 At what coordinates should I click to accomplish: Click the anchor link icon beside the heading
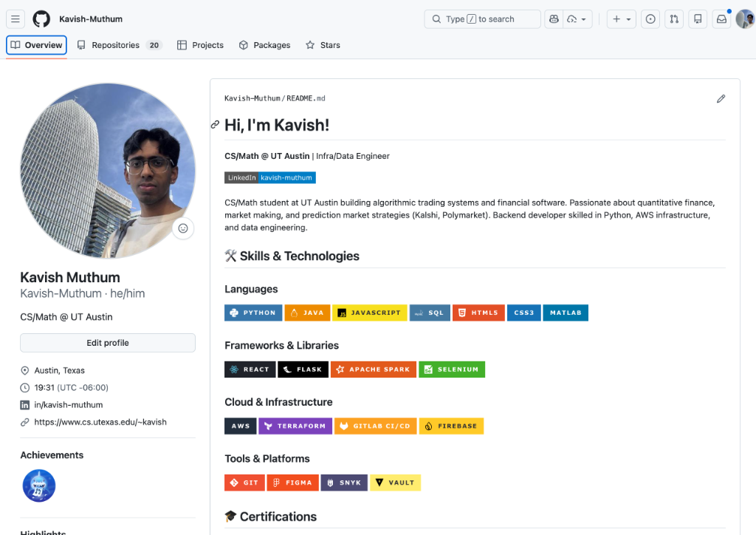coord(215,125)
